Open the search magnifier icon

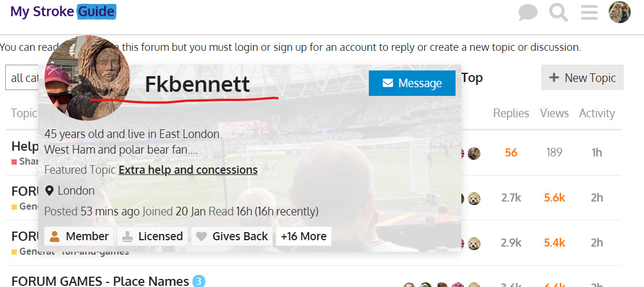558,12
